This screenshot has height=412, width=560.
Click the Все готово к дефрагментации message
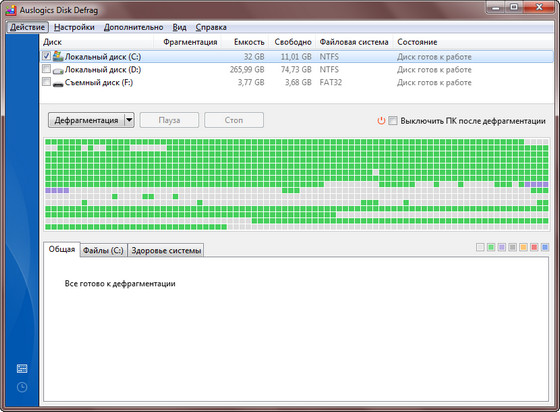[x=120, y=284]
